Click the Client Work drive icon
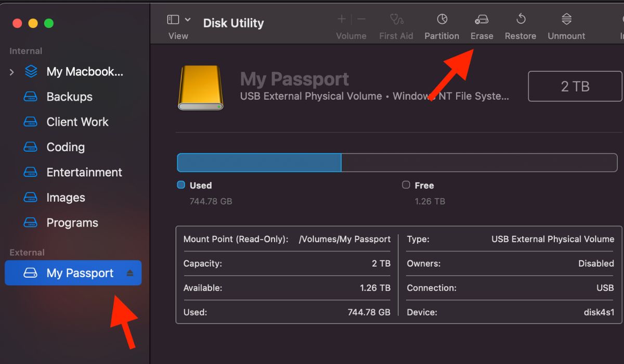Viewport: 624px width, 364px height. tap(31, 122)
